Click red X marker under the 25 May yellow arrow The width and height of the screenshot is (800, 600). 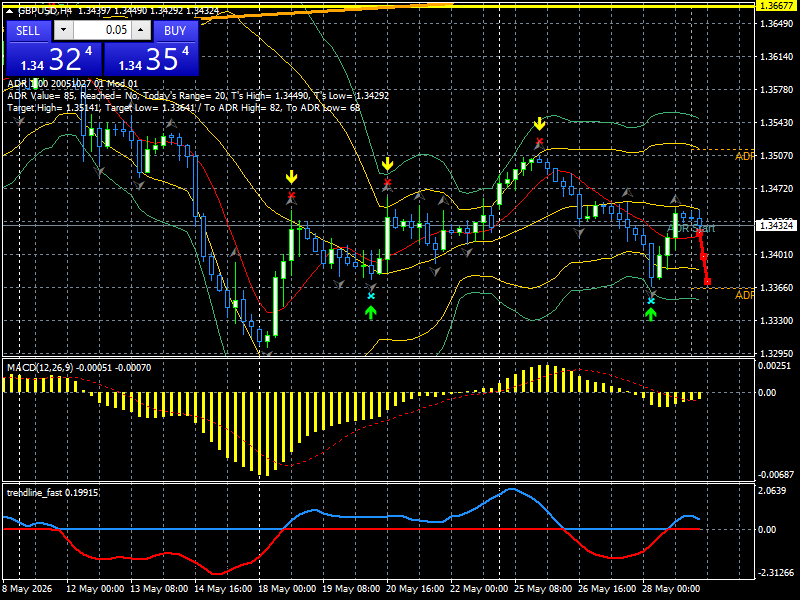(539, 141)
